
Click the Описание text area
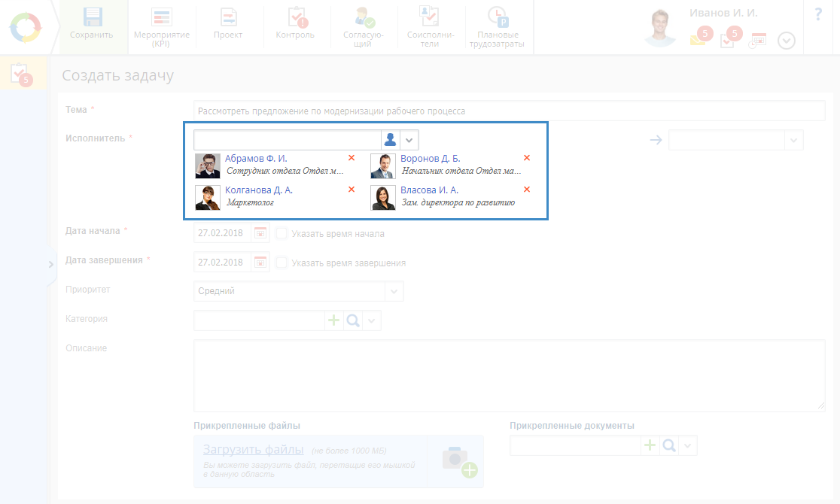point(509,376)
